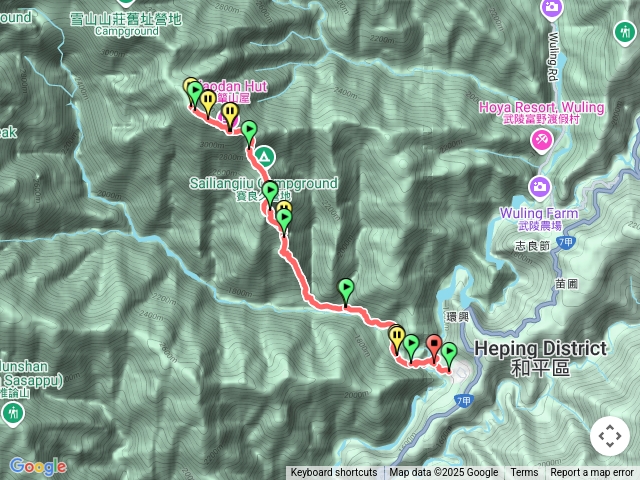The image size is (640, 480).
Task: Open the Terms link
Action: tap(524, 473)
